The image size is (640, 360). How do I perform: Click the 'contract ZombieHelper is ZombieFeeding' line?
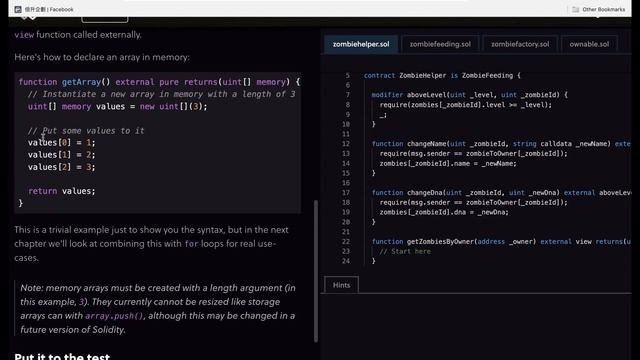coord(442,76)
